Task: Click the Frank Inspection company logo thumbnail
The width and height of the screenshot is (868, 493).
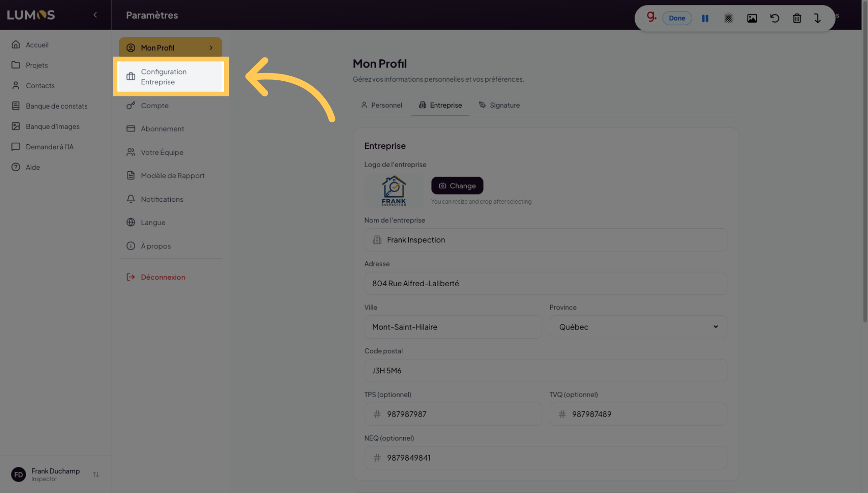Action: pos(394,191)
